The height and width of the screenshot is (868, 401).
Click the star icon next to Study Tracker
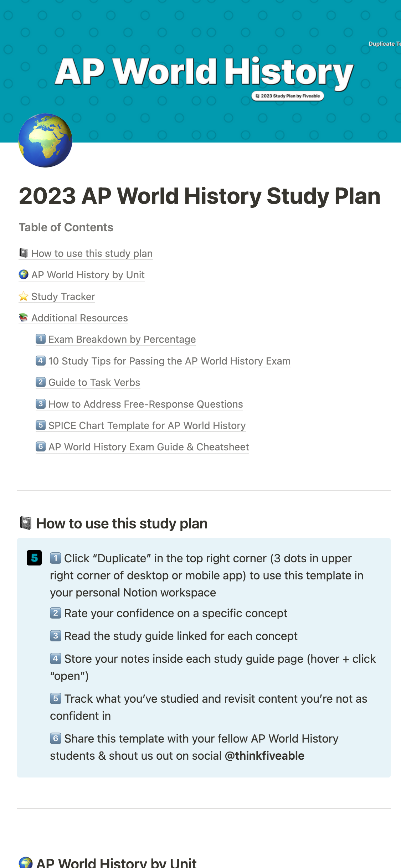point(24,296)
